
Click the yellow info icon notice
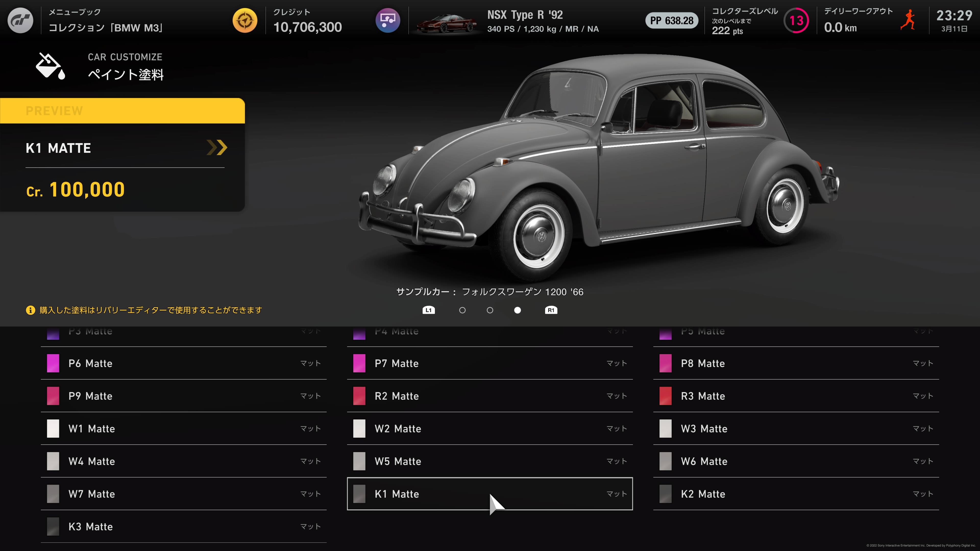(30, 310)
